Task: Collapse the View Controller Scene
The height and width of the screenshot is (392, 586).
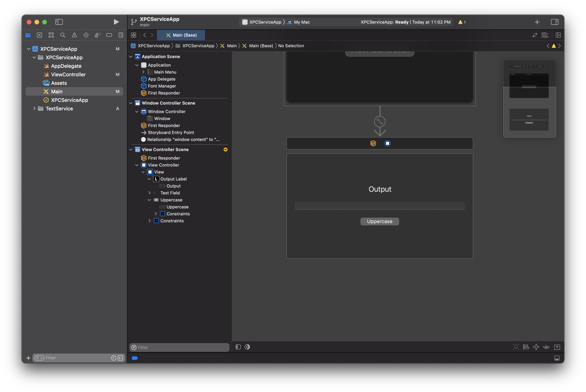Action: (131, 150)
